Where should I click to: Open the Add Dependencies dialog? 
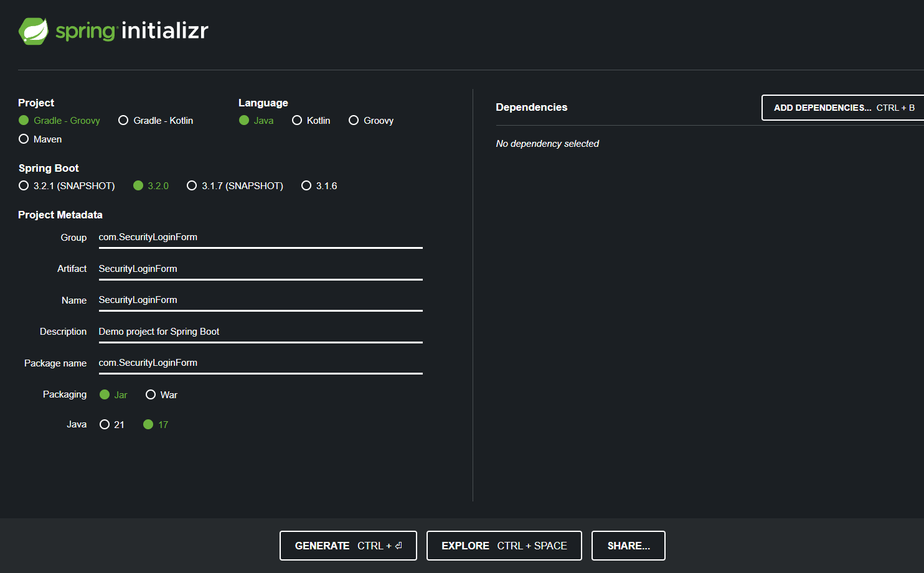(x=843, y=108)
